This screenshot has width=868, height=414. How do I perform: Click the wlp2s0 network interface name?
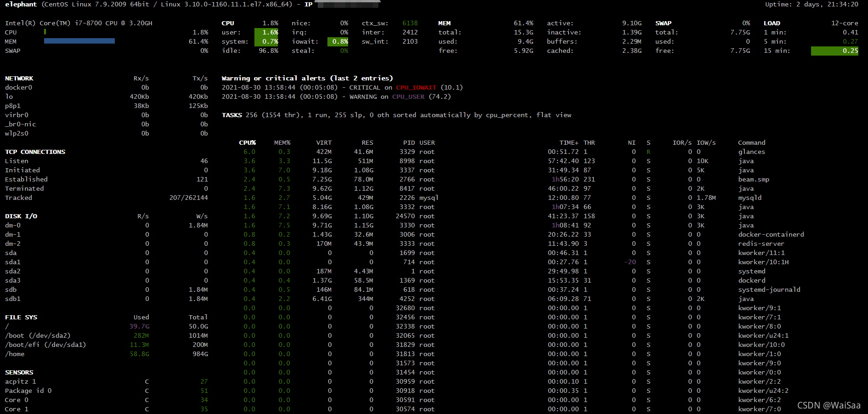pos(17,133)
